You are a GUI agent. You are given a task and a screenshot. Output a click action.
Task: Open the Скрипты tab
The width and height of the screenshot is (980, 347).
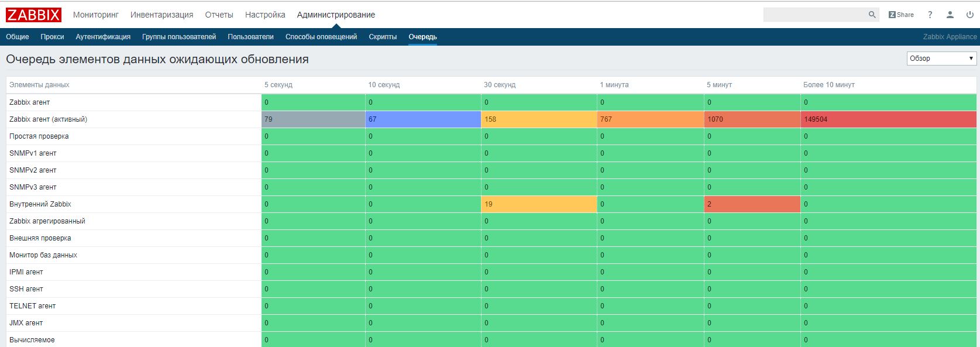pos(383,37)
